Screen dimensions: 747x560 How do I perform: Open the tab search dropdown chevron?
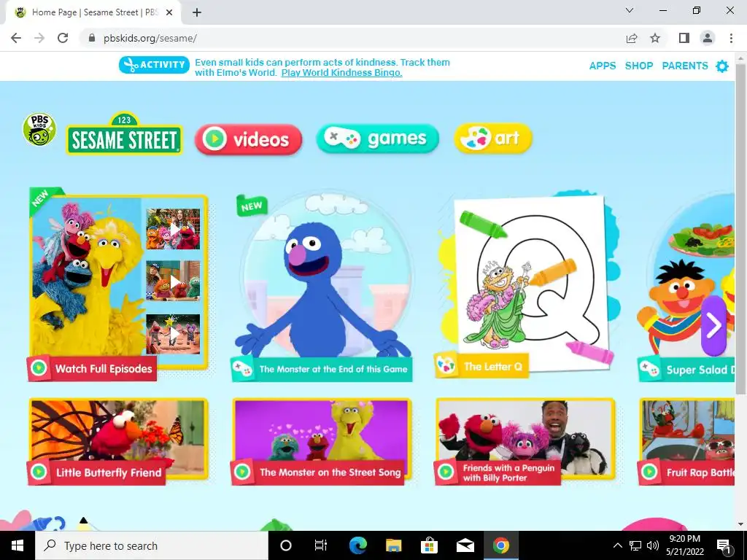pyautogui.click(x=630, y=10)
